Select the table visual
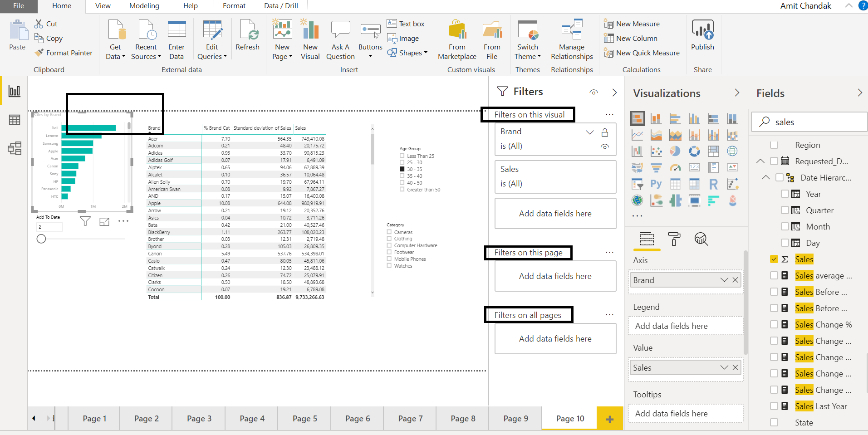 click(675, 184)
